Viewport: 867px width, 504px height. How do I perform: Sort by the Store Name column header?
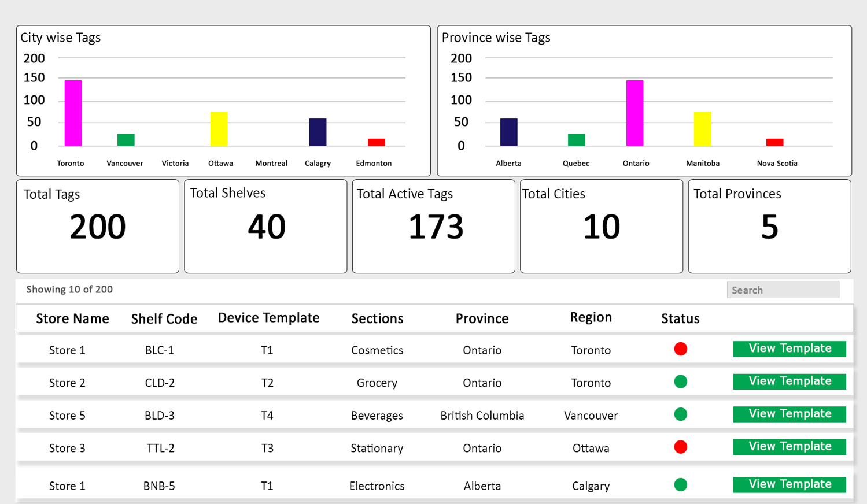[72, 318]
